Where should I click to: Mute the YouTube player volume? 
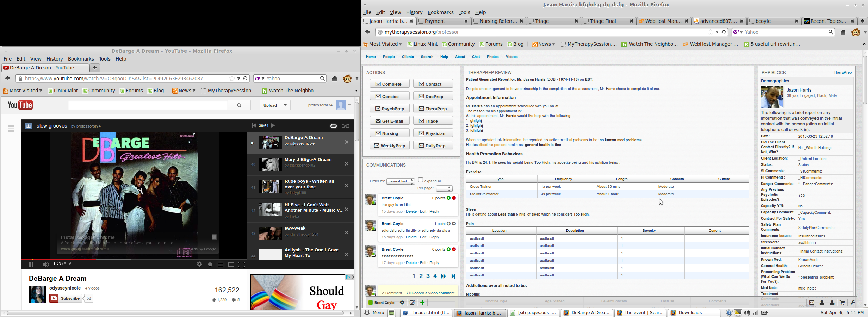[x=45, y=265]
